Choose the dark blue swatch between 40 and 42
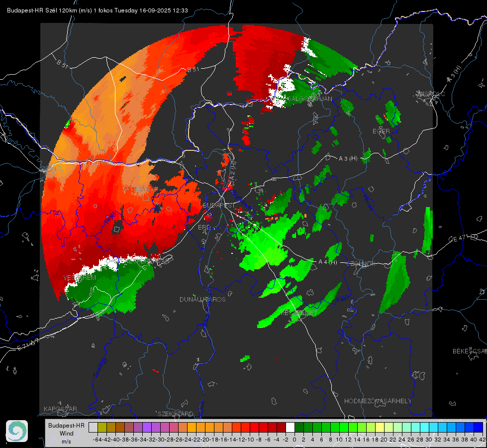The height and width of the screenshot is (448, 487). [x=479, y=428]
